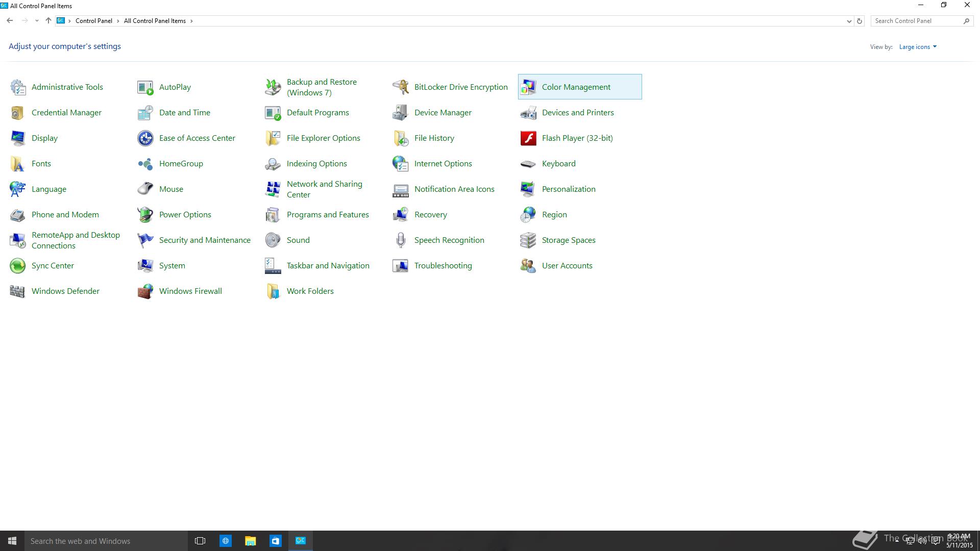
Task: Open the Color Management icon
Action: coord(528,87)
